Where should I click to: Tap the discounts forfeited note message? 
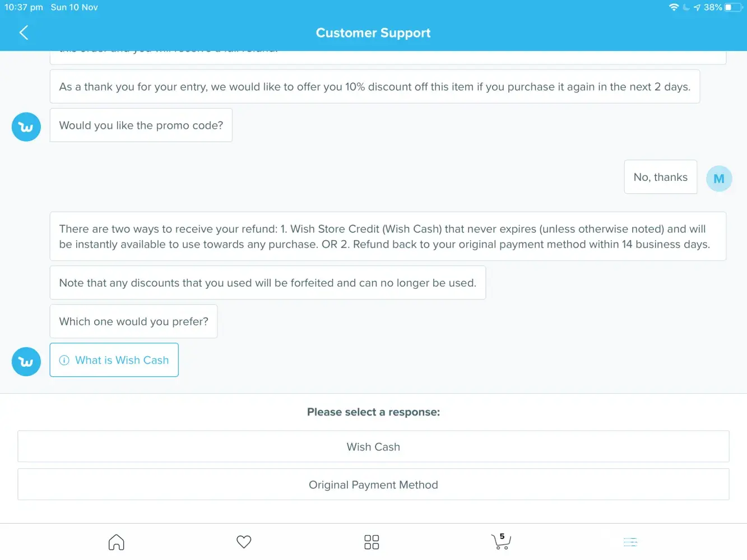[x=267, y=283]
